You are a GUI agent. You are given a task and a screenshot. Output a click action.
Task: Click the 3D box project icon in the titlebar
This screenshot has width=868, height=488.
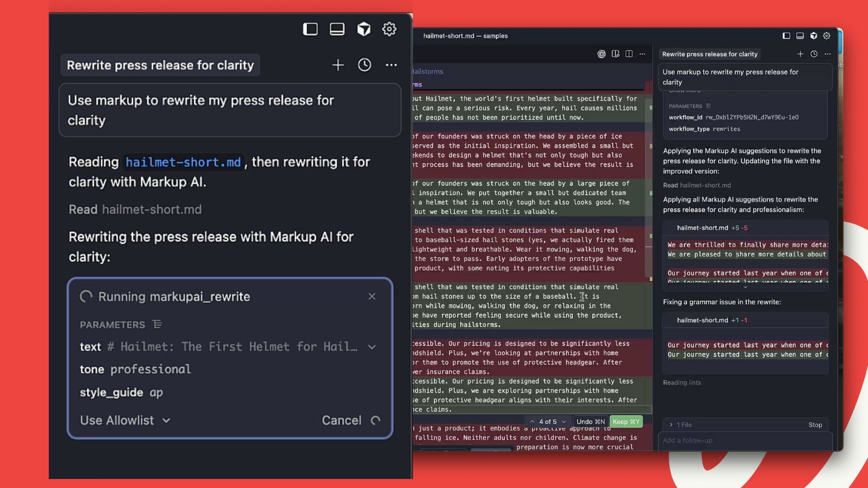[364, 29]
